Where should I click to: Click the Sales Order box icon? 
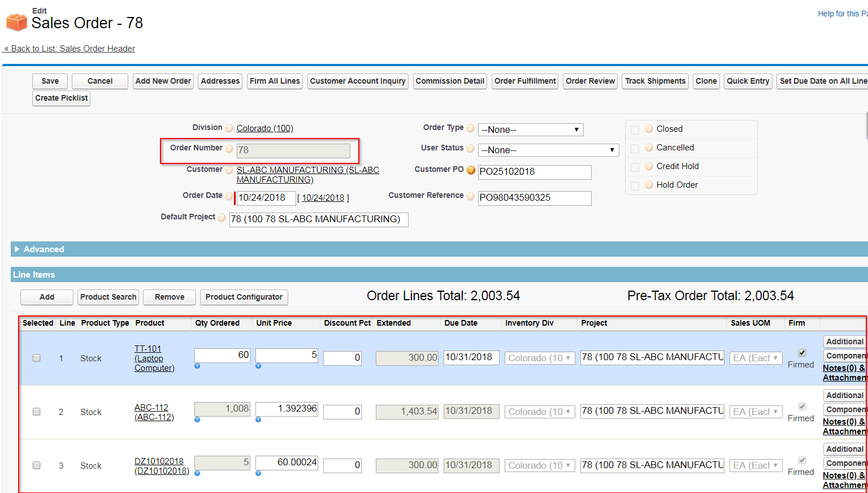tap(16, 21)
